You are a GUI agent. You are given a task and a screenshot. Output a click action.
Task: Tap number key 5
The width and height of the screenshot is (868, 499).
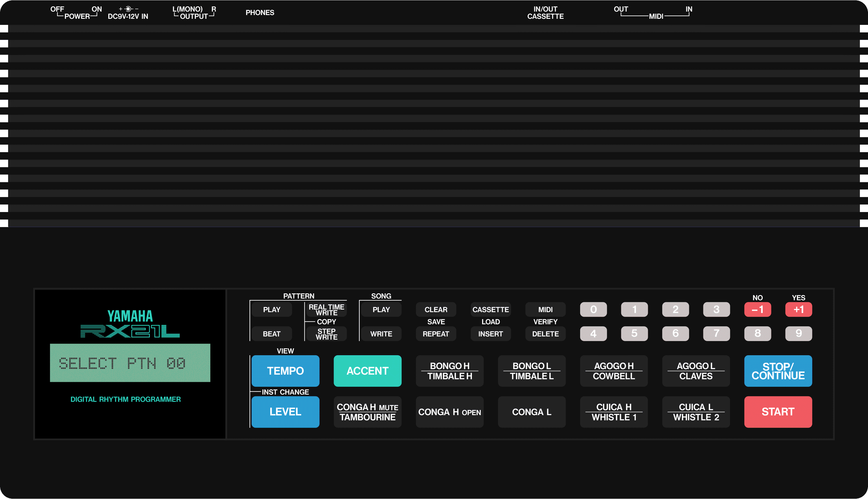[634, 334]
